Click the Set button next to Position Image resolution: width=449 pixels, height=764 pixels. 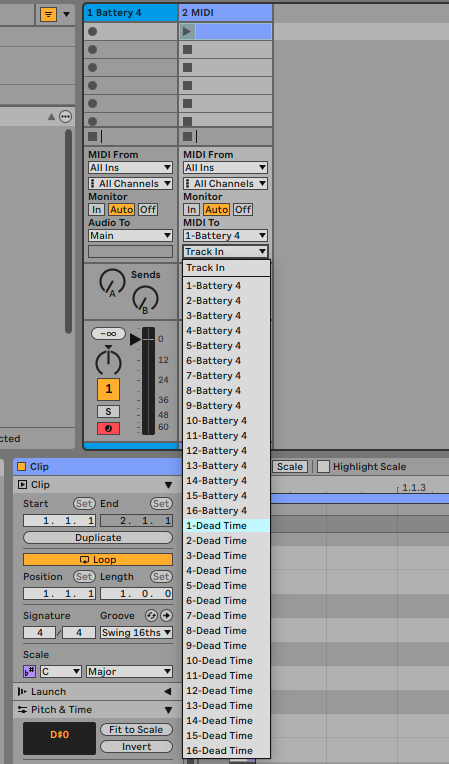pyautogui.click(x=84, y=576)
